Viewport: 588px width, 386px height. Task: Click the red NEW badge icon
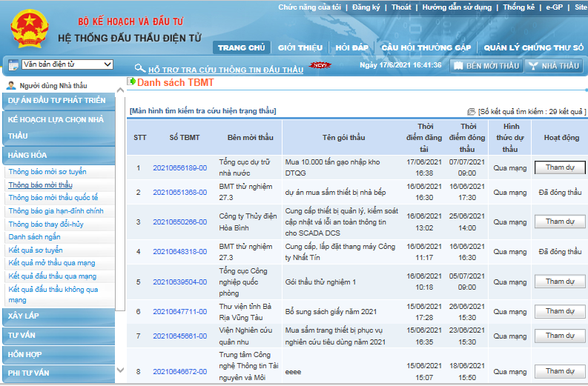[320, 65]
